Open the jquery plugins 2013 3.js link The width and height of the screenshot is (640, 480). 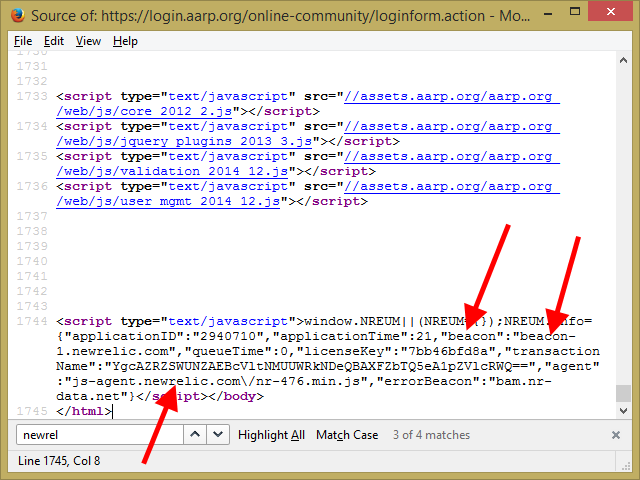click(x=450, y=127)
